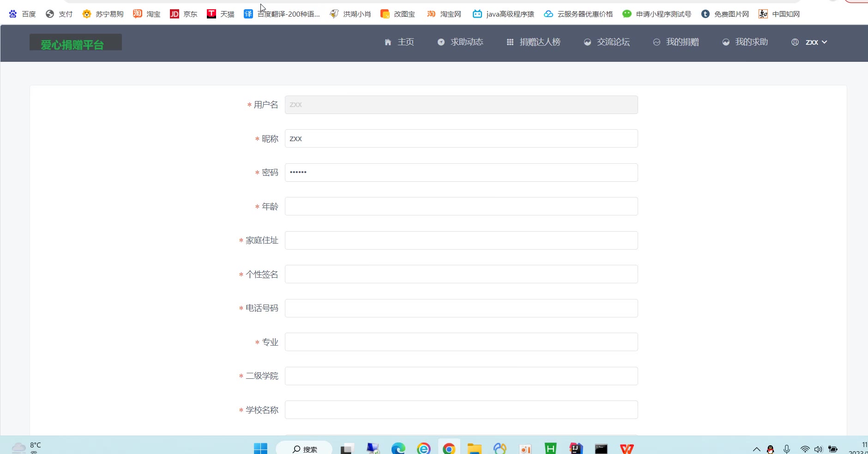Click the 家庭住址 input field
868x454 pixels.
coord(461,240)
